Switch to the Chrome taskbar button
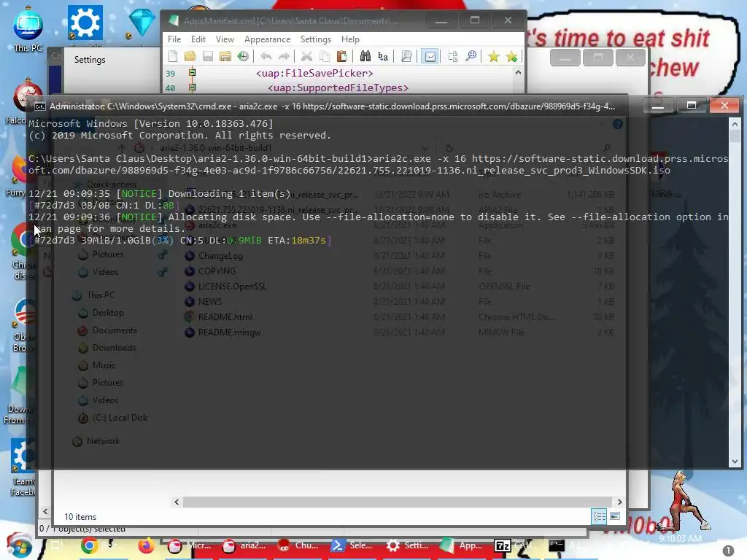The width and height of the screenshot is (747, 560). 101,545
